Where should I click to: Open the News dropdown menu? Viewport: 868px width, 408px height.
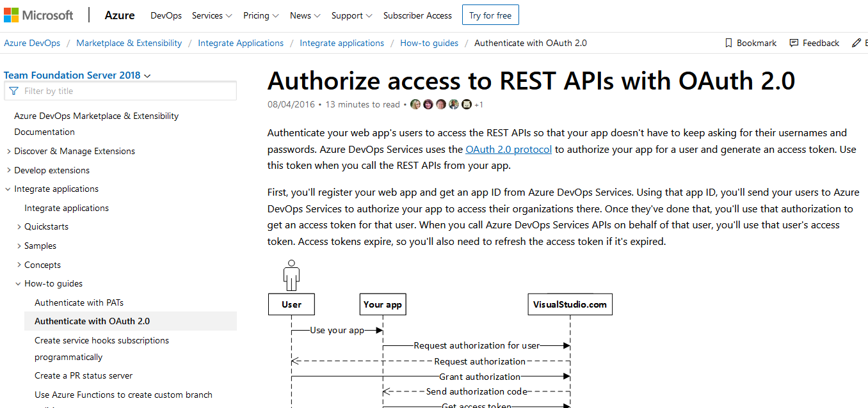305,15
